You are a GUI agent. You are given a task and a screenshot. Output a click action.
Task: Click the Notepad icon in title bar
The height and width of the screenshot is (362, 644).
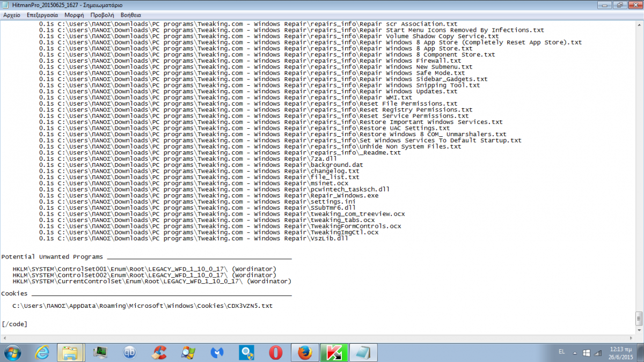click(6, 5)
